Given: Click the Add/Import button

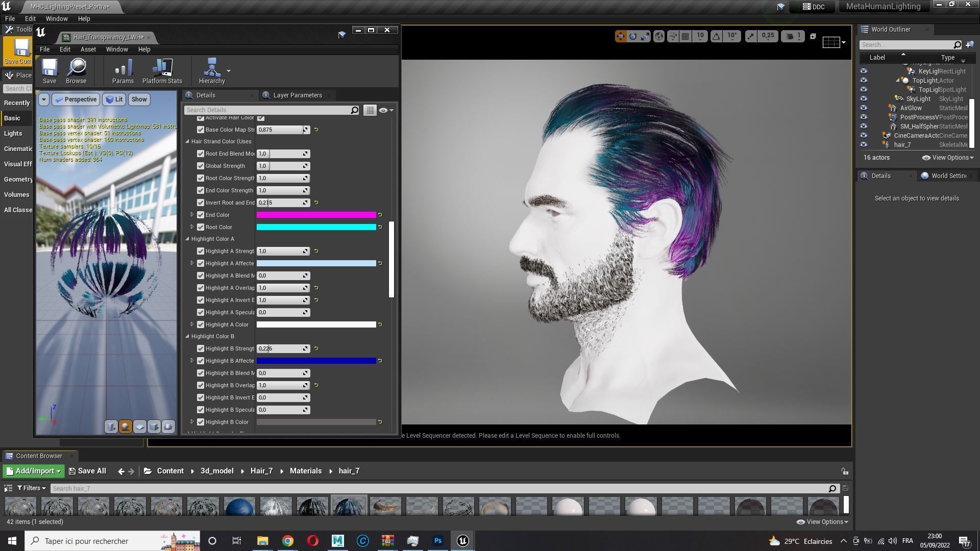Looking at the screenshot, I should tap(34, 471).
